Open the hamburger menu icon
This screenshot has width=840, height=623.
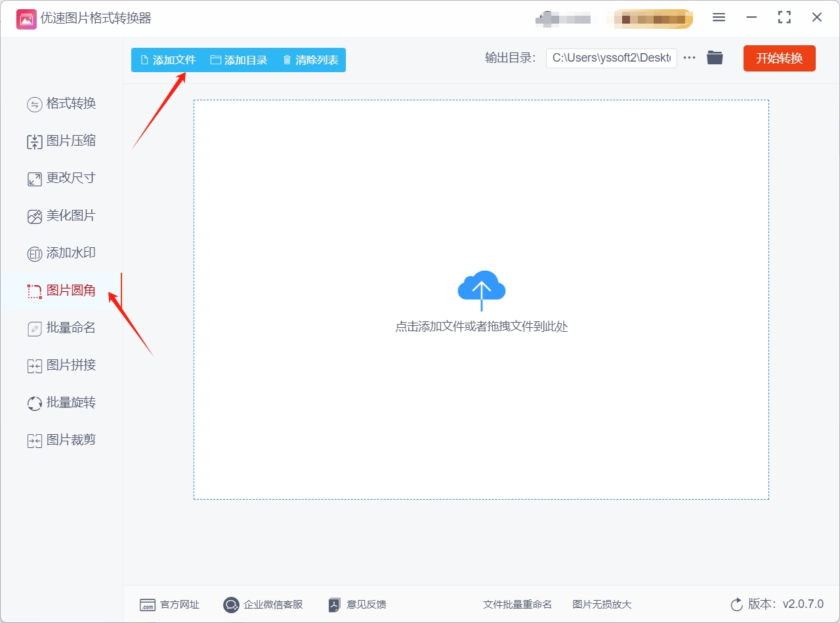[x=719, y=18]
